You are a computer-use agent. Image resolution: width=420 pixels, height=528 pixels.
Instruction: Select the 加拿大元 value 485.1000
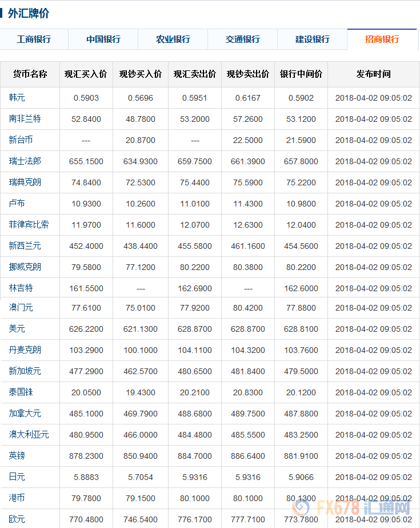tap(86, 414)
